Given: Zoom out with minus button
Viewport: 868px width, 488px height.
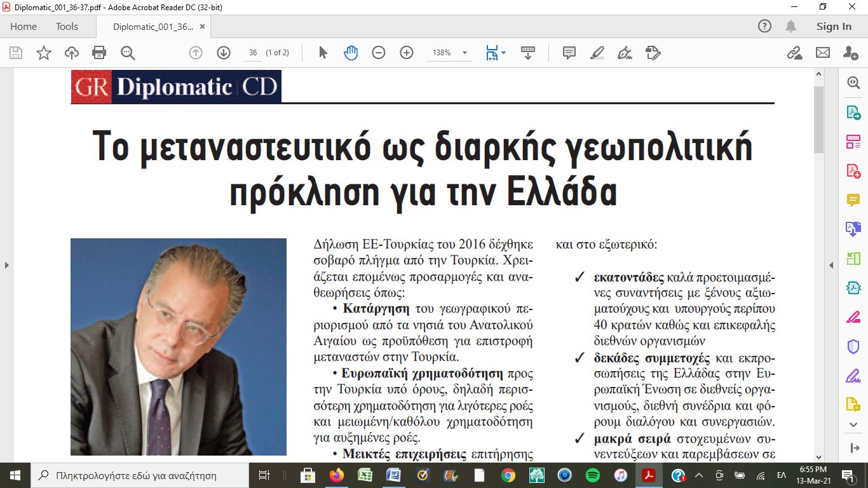Looking at the screenshot, I should [379, 53].
